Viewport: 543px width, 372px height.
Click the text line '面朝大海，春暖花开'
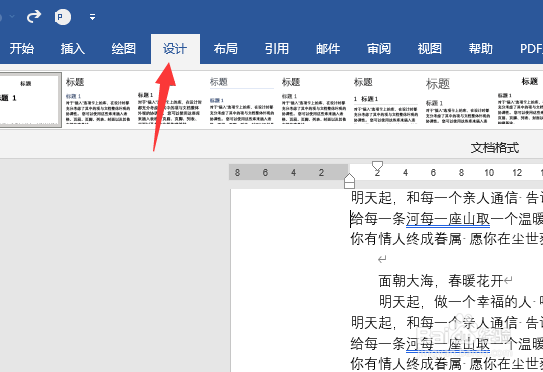(x=441, y=281)
